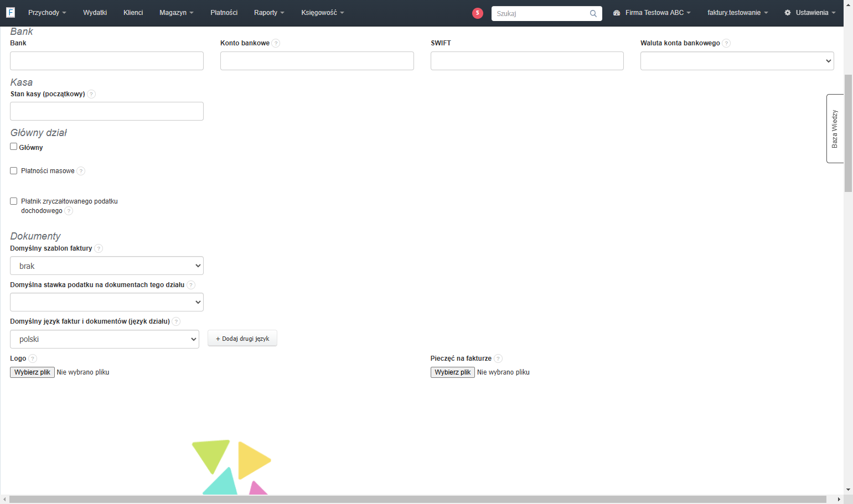Open the Baza Wiedzy side tab
The image size is (853, 504).
pyautogui.click(x=835, y=128)
